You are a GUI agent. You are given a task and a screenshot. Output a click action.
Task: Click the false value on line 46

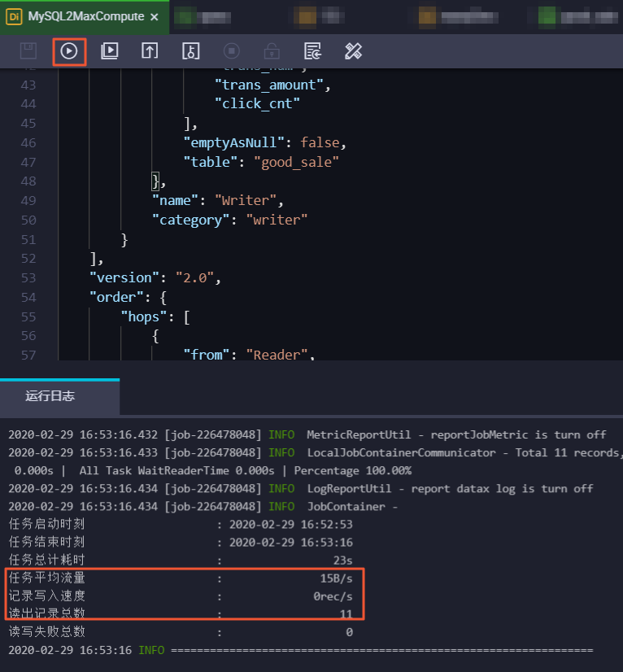coord(320,142)
